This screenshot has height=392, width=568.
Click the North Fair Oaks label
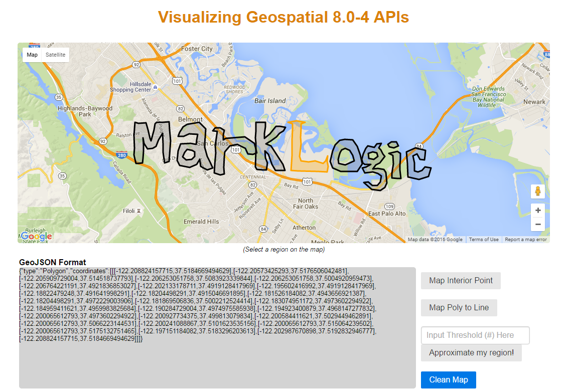click(306, 204)
